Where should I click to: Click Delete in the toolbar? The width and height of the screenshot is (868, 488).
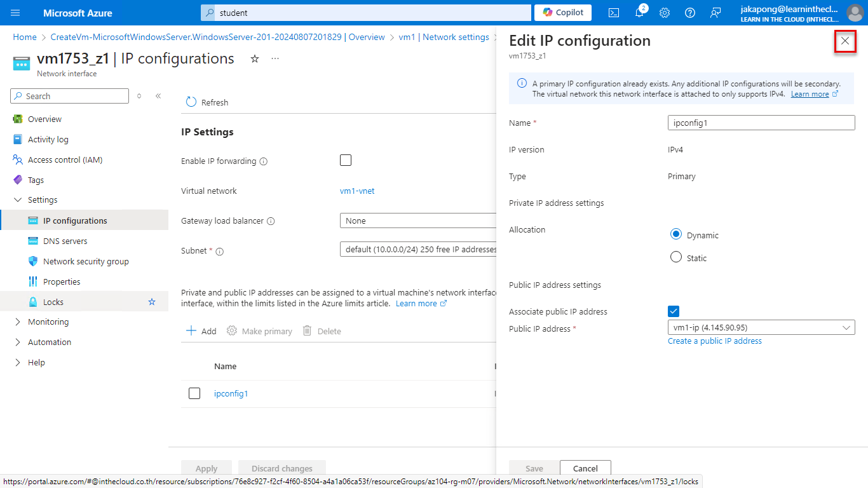pyautogui.click(x=322, y=331)
